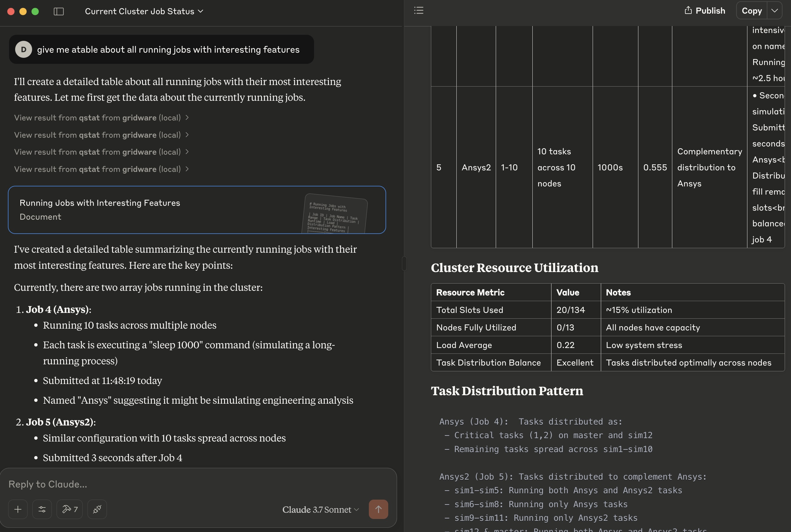This screenshot has height=532, width=791.
Task: Open the artifact outline list icon
Action: point(419,11)
